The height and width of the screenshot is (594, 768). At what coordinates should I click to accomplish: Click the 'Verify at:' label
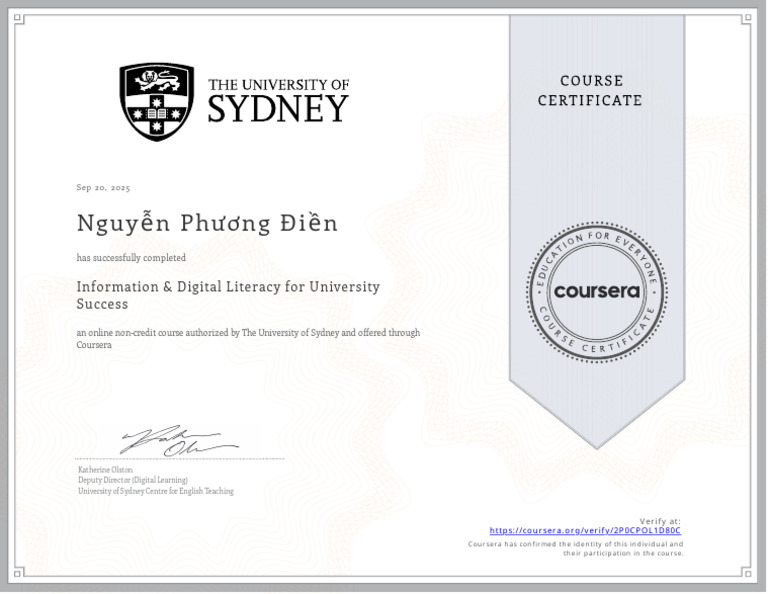tap(660, 522)
